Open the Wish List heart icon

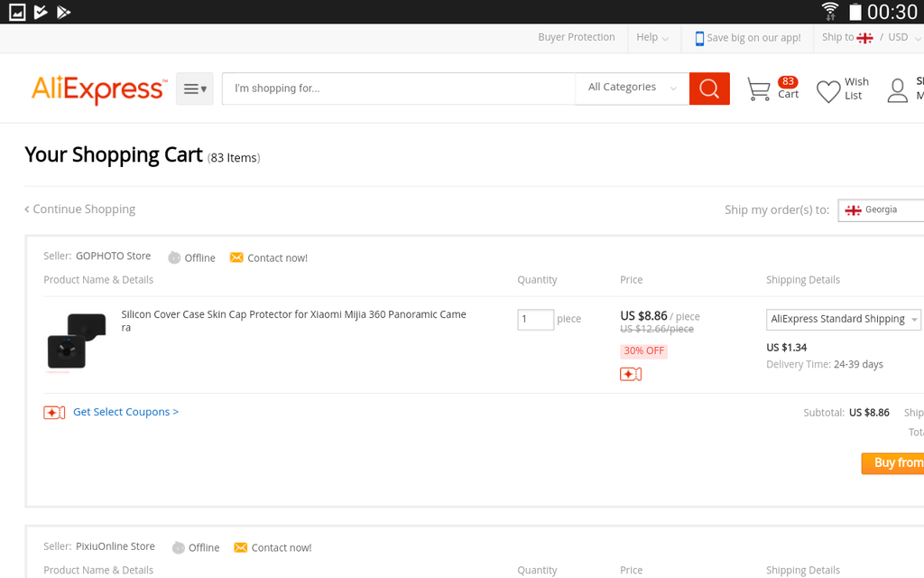click(828, 90)
